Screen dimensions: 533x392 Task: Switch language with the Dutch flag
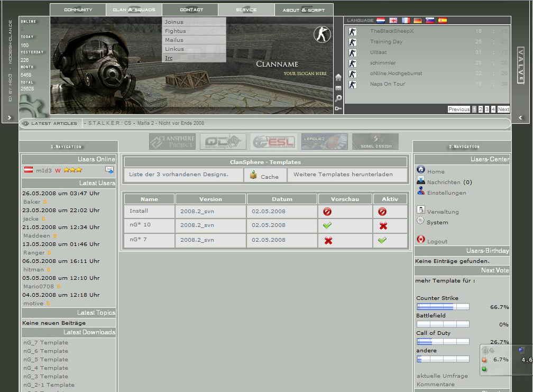click(x=381, y=21)
